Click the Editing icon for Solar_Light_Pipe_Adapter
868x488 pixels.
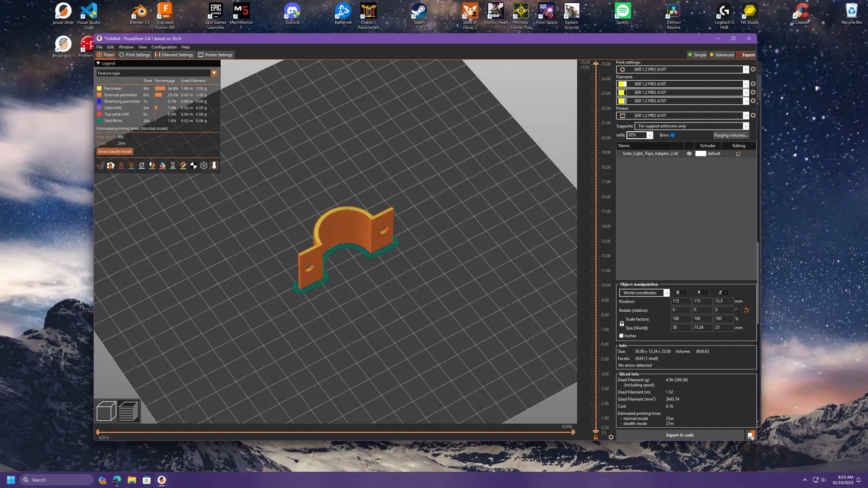[x=738, y=154]
